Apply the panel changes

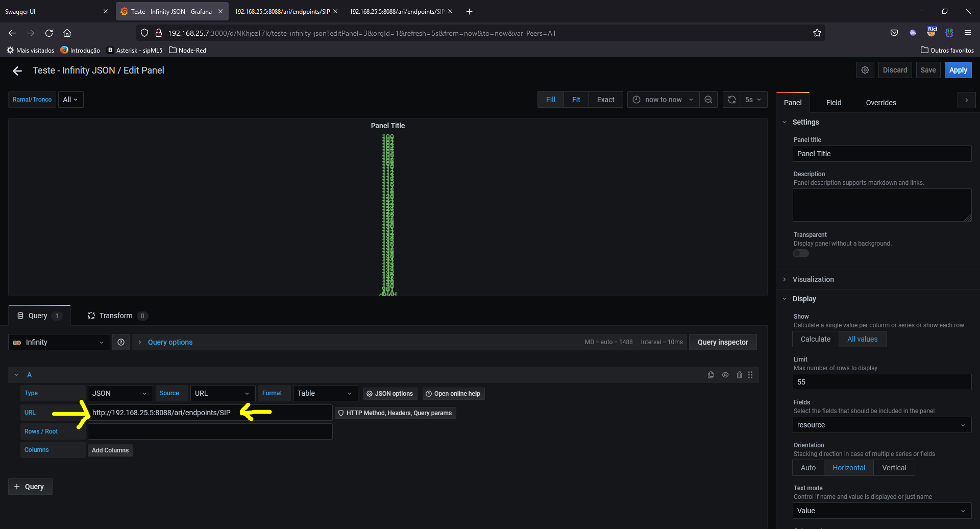pos(958,70)
